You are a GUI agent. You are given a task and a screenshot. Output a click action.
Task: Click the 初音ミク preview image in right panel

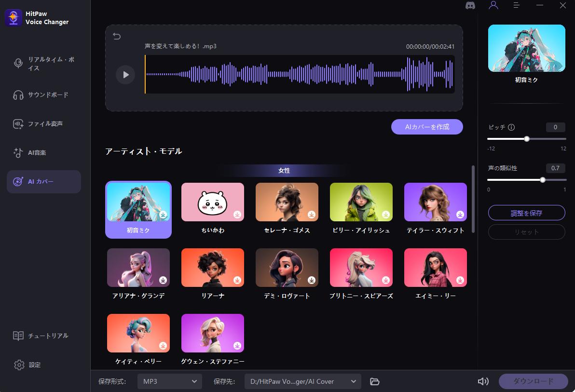[x=527, y=48]
